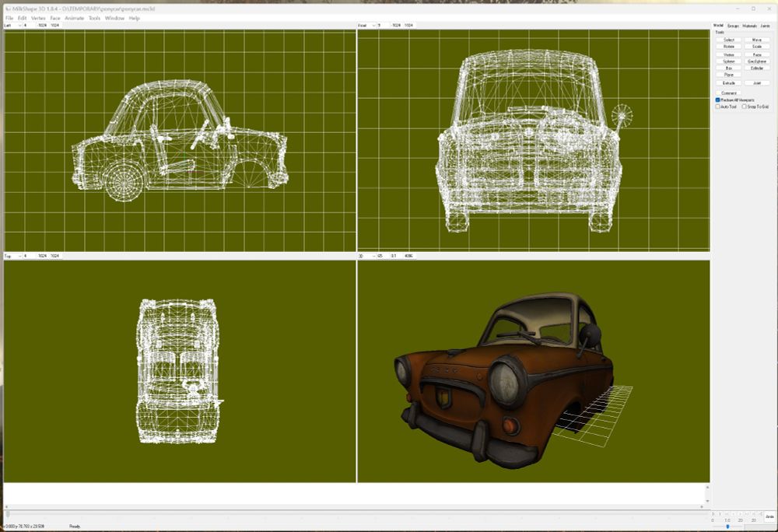Choose the Plane primitive button
Image resolution: width=778 pixels, height=532 pixels.
click(x=729, y=75)
